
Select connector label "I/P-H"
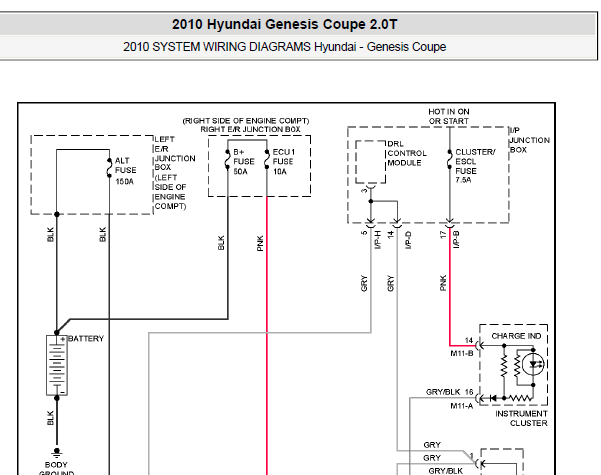pyautogui.click(x=378, y=240)
